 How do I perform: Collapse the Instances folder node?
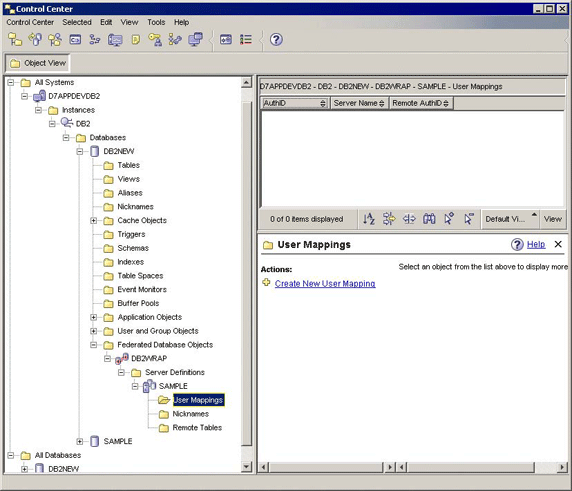[38, 110]
